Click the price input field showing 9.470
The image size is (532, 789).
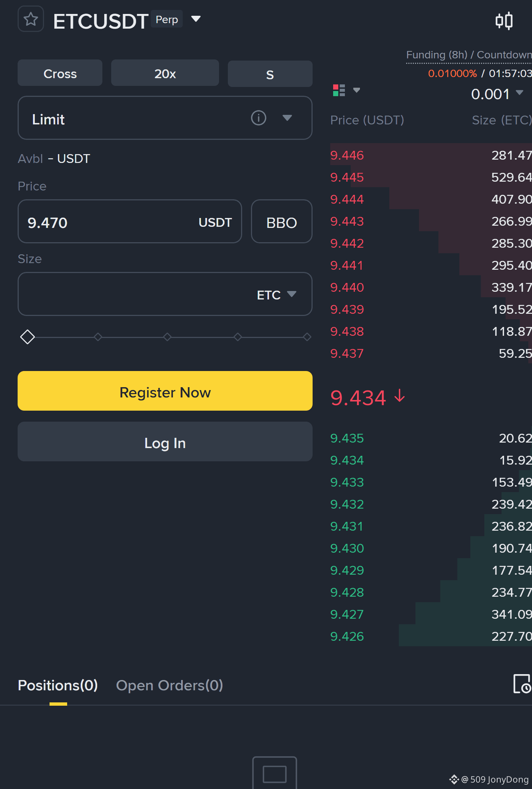[130, 222]
